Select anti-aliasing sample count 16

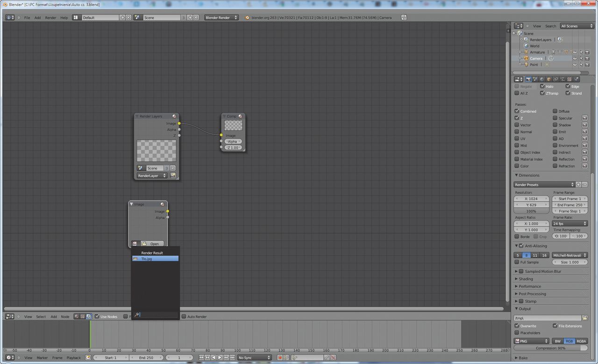coord(544,255)
